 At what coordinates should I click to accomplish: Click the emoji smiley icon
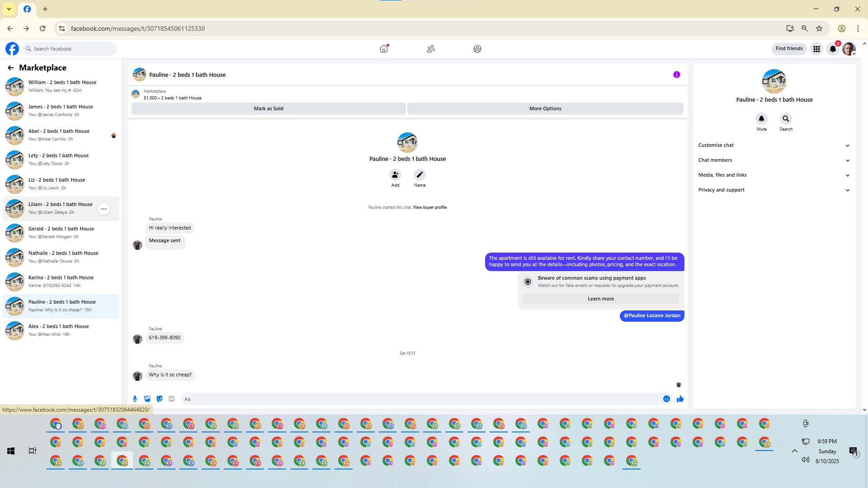(666, 399)
